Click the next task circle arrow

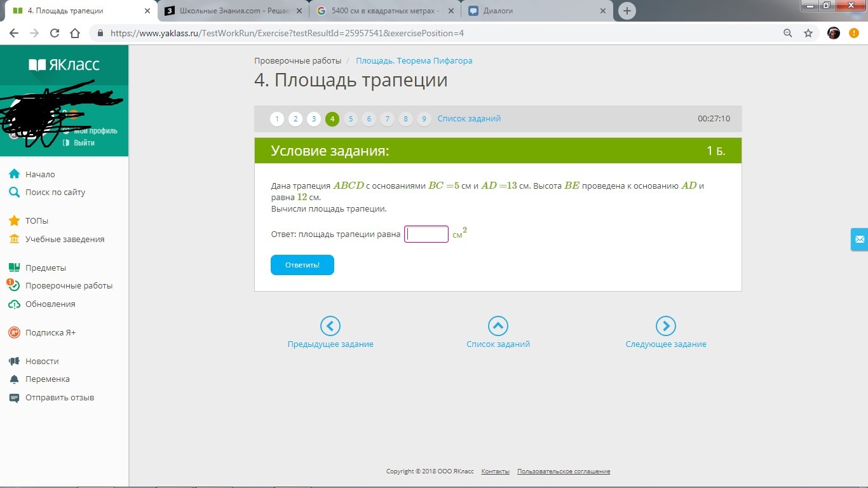click(666, 326)
